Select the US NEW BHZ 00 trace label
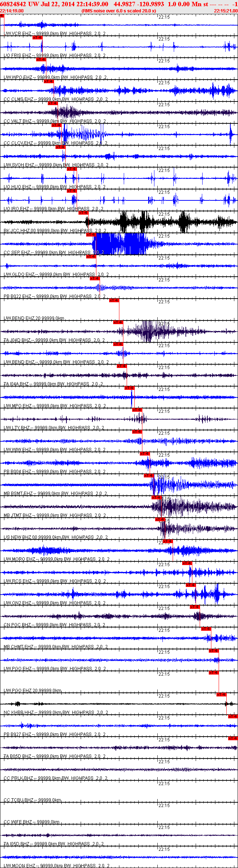 [x=56, y=537]
